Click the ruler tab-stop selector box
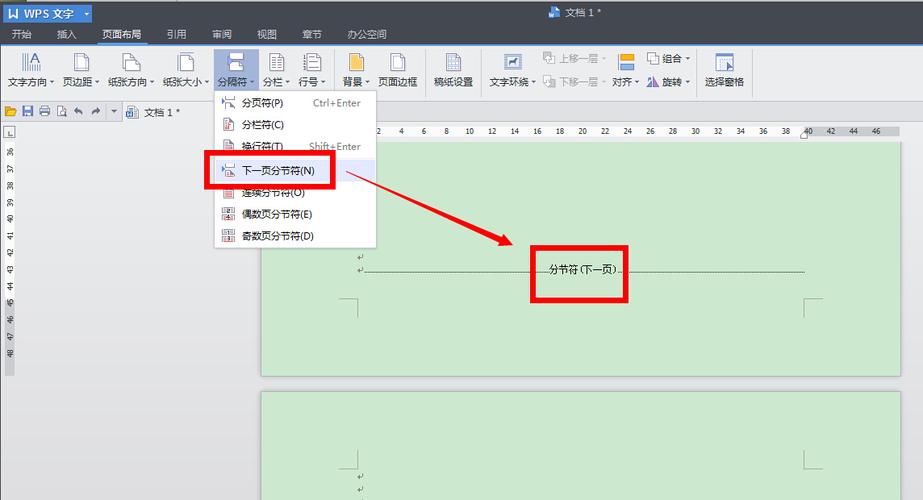 (x=9, y=133)
